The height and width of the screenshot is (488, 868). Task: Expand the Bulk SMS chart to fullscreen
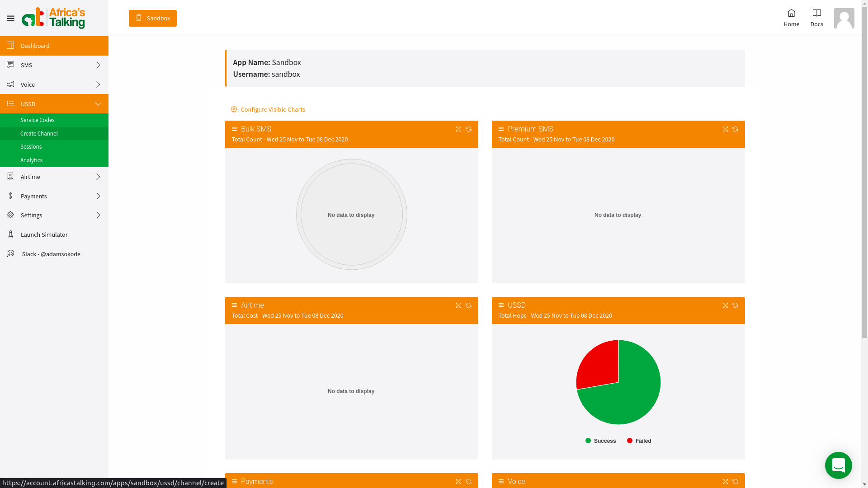point(458,129)
